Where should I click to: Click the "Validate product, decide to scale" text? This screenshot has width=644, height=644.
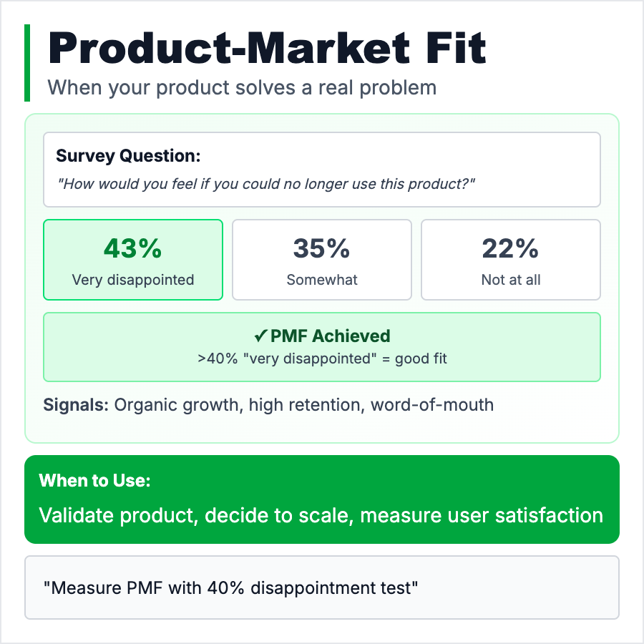(195, 515)
